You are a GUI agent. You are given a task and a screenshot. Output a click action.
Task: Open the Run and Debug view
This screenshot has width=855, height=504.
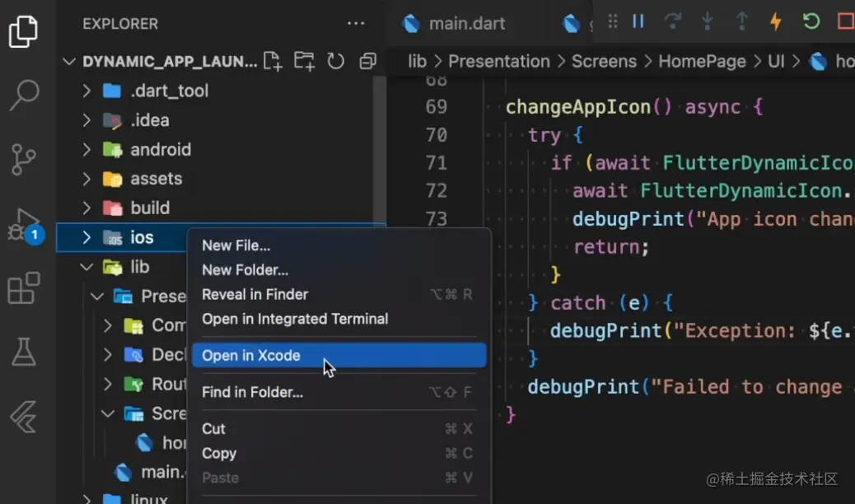[24, 225]
